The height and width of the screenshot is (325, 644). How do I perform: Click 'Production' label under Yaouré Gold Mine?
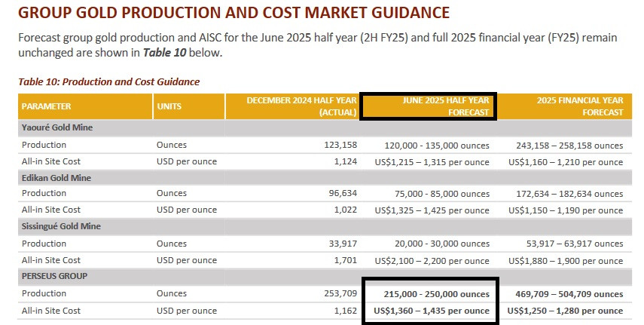(44, 145)
